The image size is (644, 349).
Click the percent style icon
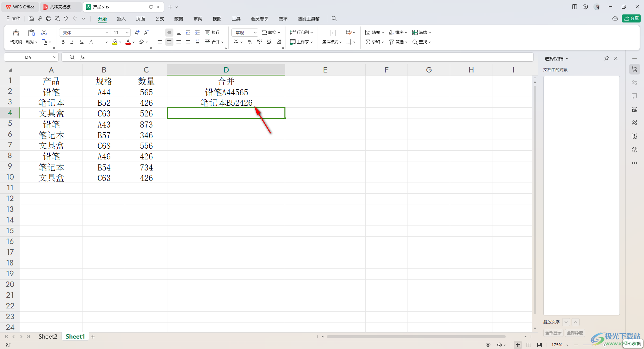(250, 42)
